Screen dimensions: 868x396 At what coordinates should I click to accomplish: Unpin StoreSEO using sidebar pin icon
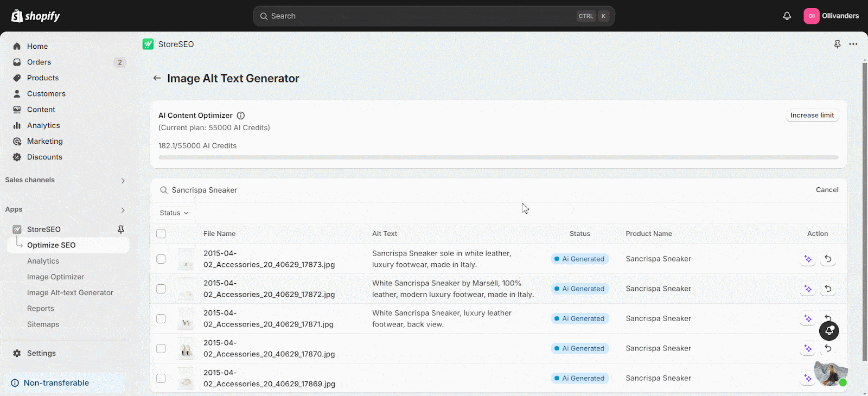121,229
